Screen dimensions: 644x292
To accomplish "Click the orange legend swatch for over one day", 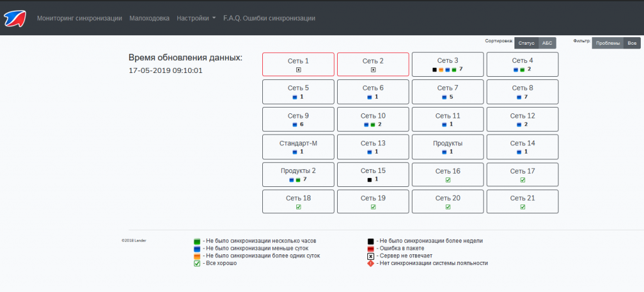I will pyautogui.click(x=197, y=256).
